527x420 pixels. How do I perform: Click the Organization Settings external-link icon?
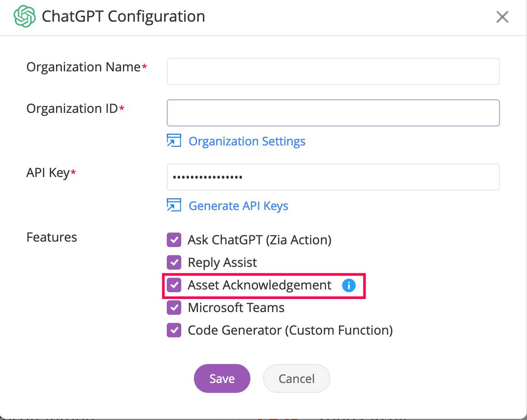coord(174,141)
